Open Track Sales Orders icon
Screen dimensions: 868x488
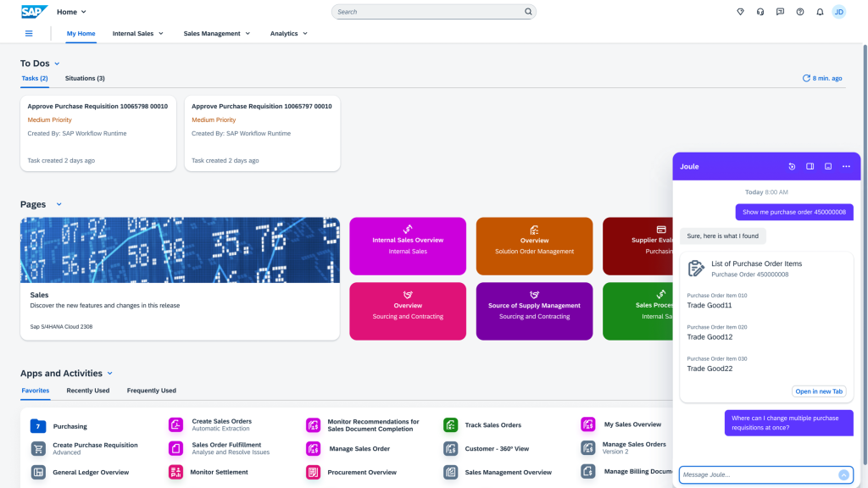451,425
